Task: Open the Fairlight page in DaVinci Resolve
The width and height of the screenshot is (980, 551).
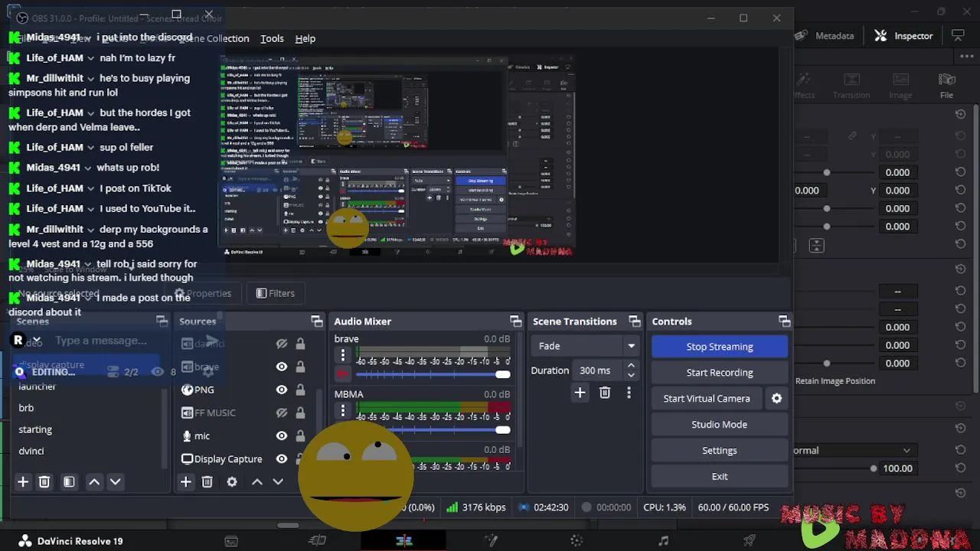Action: pyautogui.click(x=663, y=541)
